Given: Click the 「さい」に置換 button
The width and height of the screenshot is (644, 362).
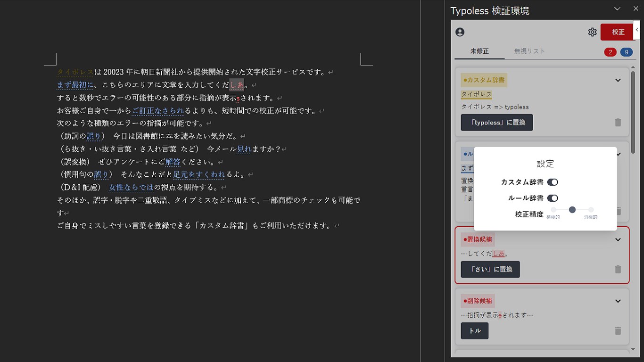Looking at the screenshot, I should (x=490, y=269).
